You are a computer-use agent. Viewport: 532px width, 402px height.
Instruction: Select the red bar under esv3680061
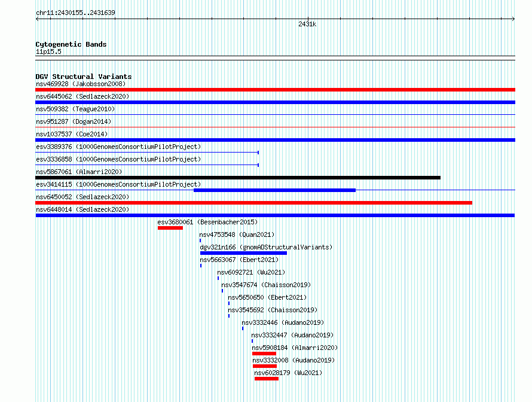tap(170, 228)
